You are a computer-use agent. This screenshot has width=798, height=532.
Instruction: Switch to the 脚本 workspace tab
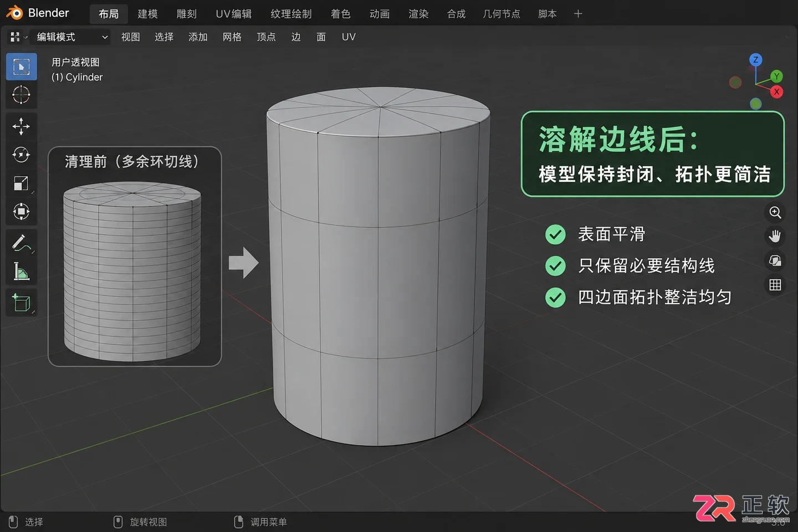click(x=548, y=14)
